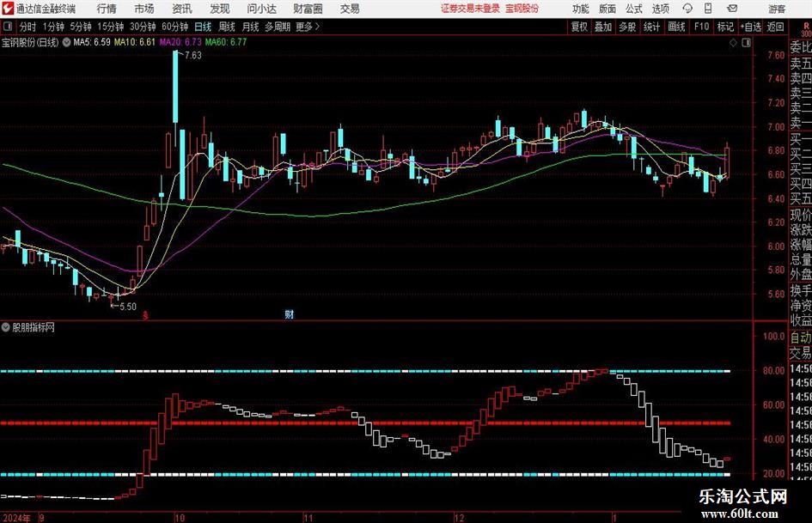Switch to the 15分钟 period tab
This screenshot has height=523, width=812.
click(x=110, y=27)
